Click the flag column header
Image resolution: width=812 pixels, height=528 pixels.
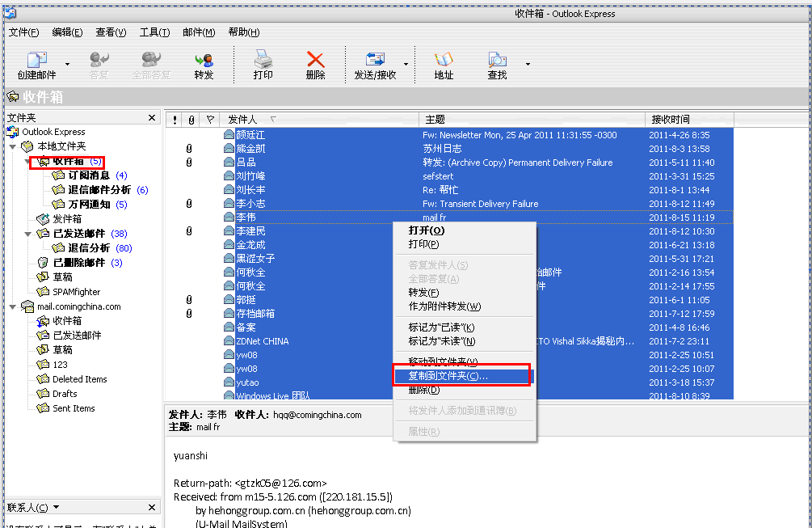[x=210, y=120]
